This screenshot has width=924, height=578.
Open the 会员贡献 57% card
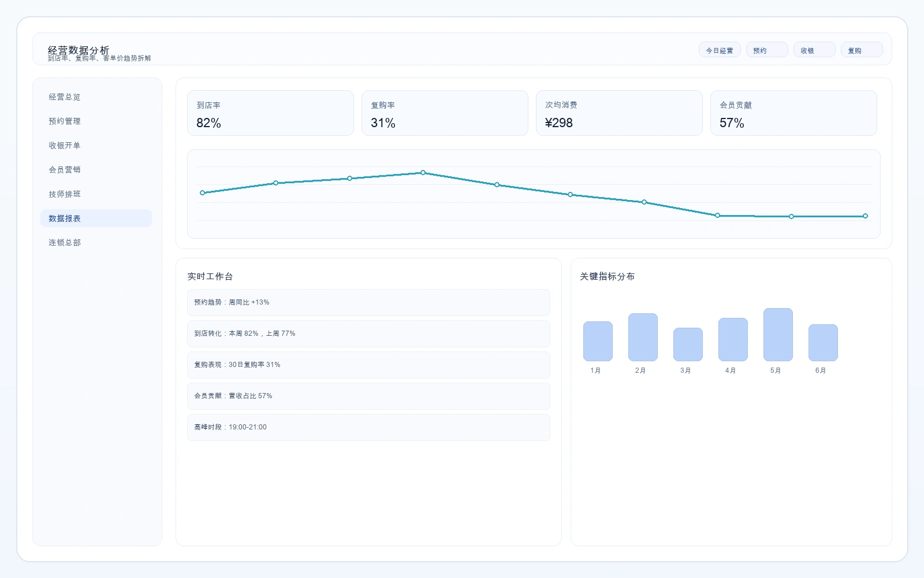[793, 113]
